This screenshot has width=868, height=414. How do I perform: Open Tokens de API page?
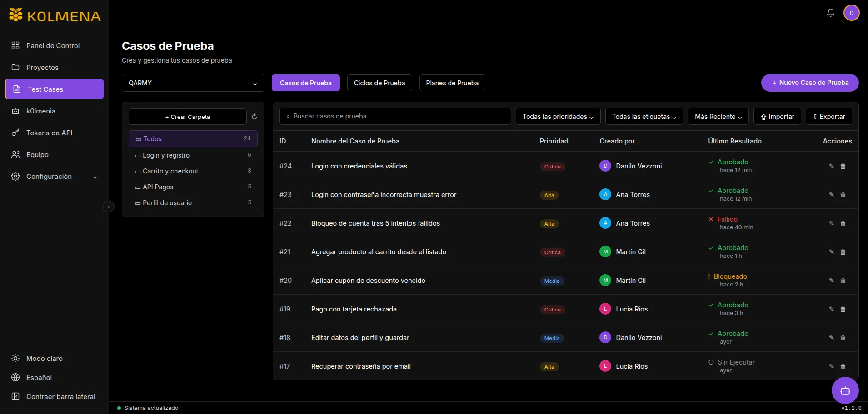coord(55,133)
